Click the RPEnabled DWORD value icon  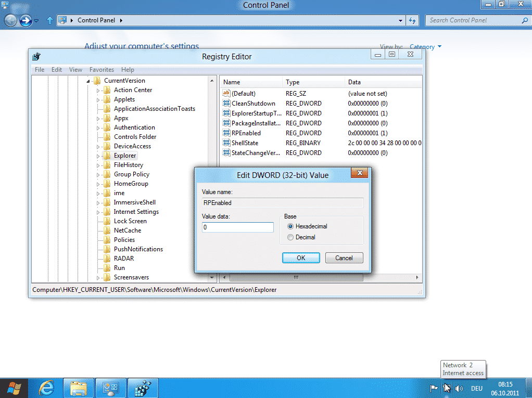pos(226,133)
